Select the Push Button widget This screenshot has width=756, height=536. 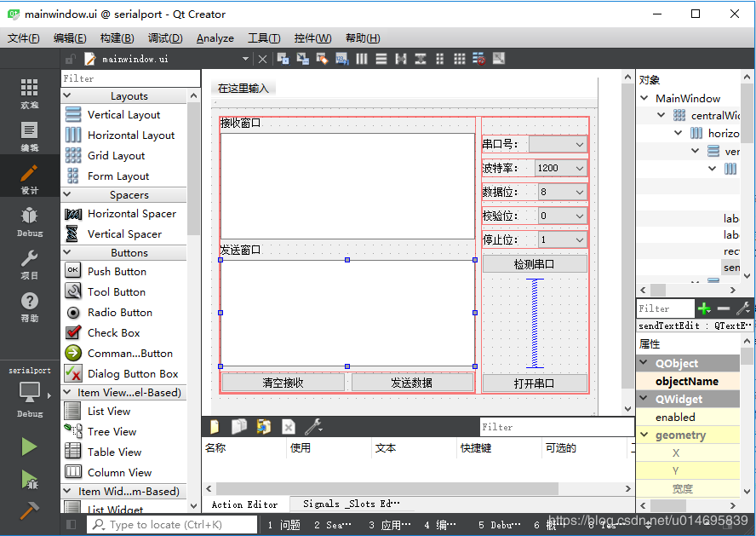coord(117,272)
